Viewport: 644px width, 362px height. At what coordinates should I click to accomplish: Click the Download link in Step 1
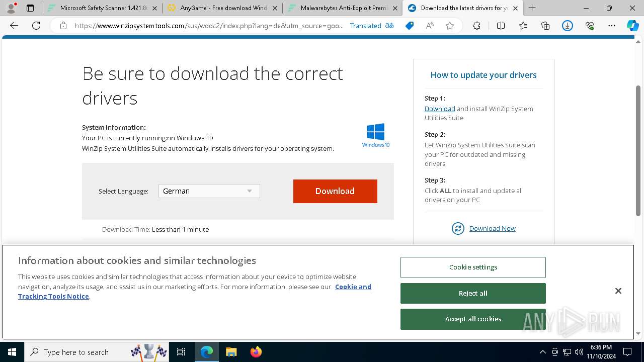[x=440, y=109]
